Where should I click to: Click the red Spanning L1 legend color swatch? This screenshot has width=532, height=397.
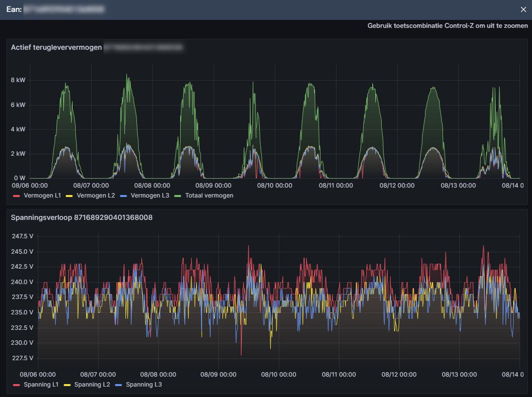16,385
